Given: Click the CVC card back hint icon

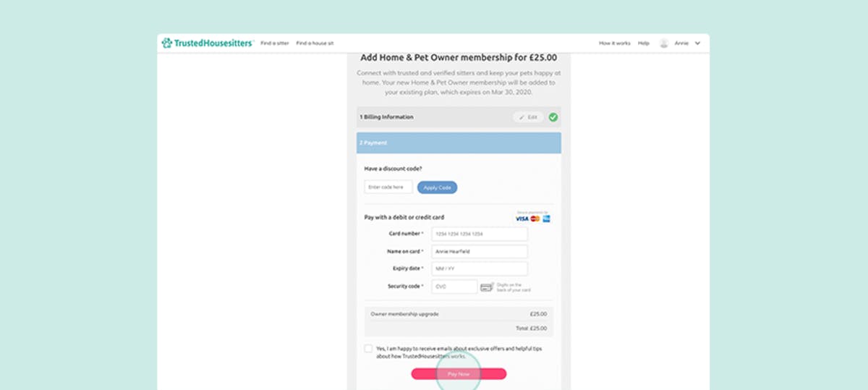Looking at the screenshot, I should click(487, 287).
